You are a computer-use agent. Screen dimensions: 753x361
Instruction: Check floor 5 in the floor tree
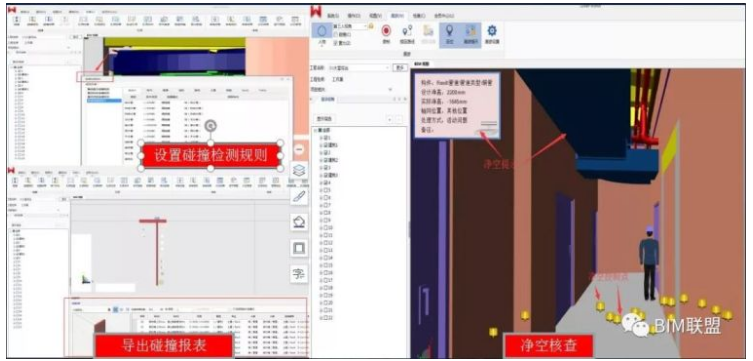[326, 190]
